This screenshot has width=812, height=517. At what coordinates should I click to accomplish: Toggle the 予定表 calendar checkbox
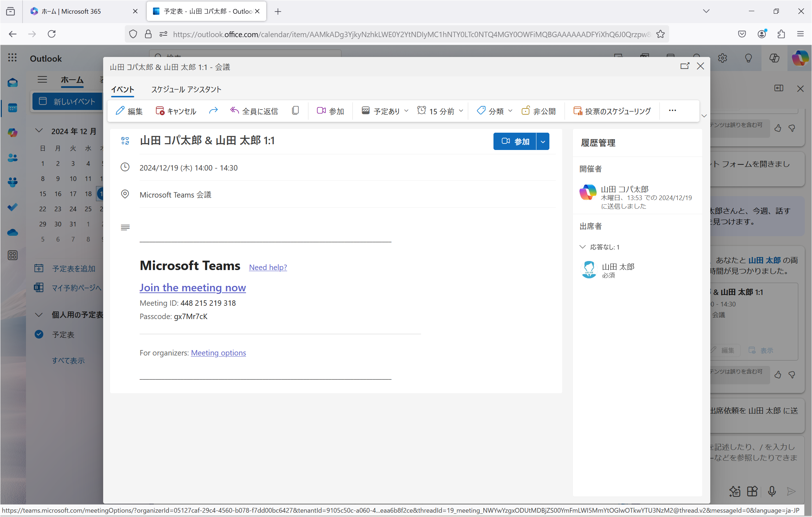click(x=39, y=334)
